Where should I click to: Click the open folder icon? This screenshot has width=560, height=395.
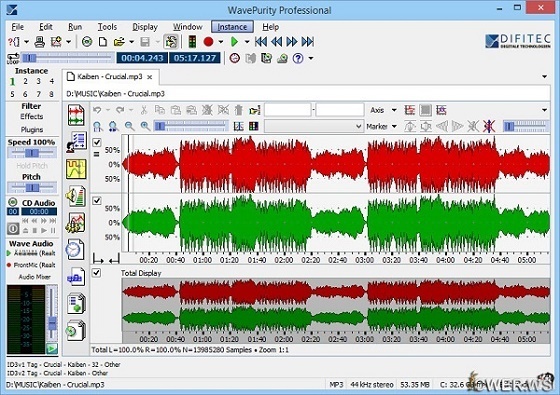coord(119,42)
